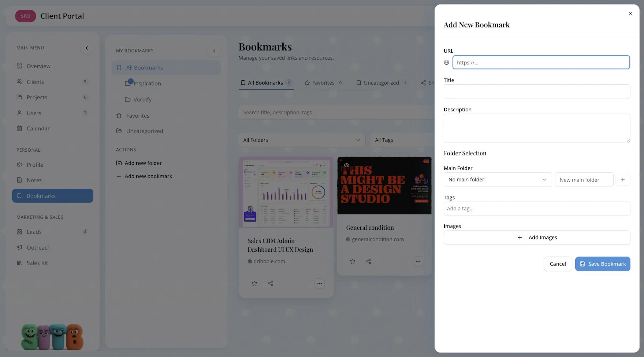Viewport: 644px width, 357px height.
Task: Click the Users person icon
Action: click(x=19, y=113)
